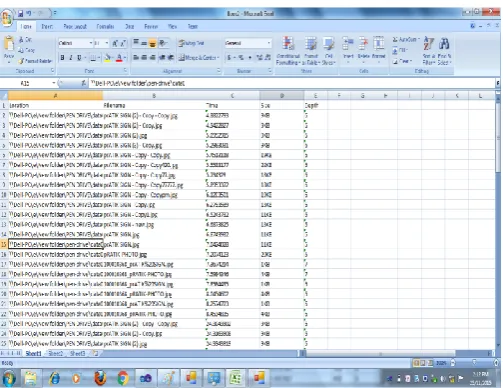Decrease decimal places
This screenshot has height=388, width=503.
(267, 58)
